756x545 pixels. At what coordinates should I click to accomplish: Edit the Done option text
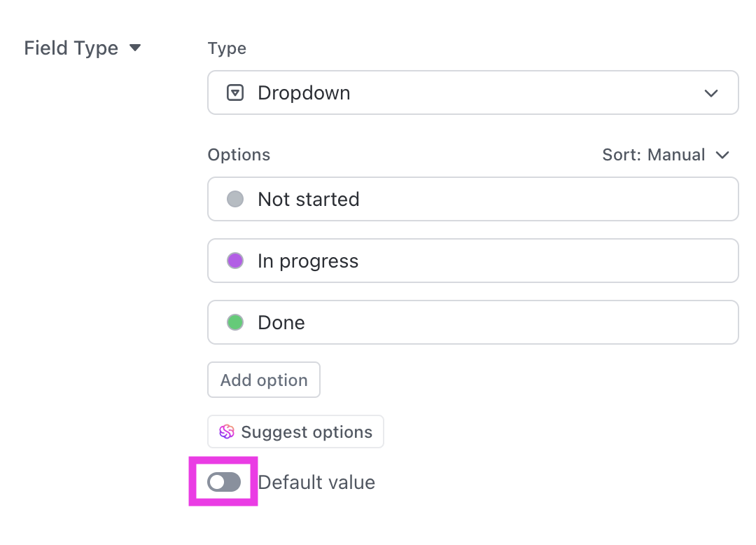click(x=281, y=322)
